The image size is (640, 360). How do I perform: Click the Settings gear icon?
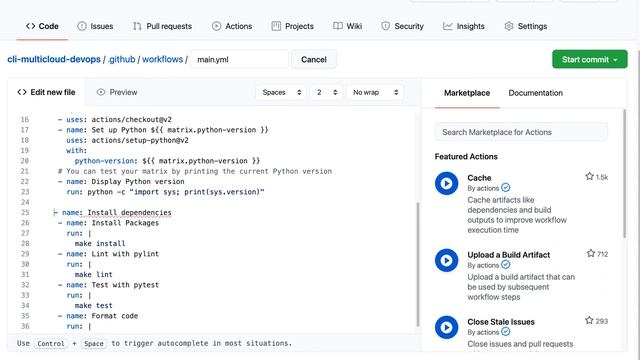[509, 26]
